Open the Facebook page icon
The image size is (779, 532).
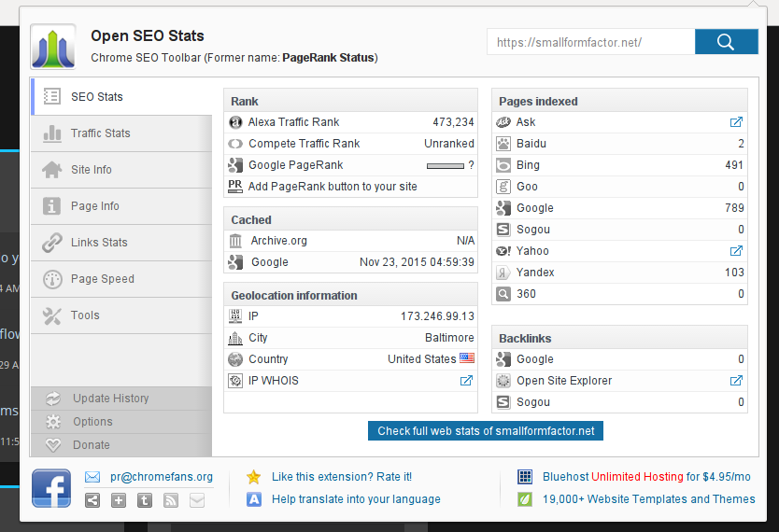click(51, 488)
